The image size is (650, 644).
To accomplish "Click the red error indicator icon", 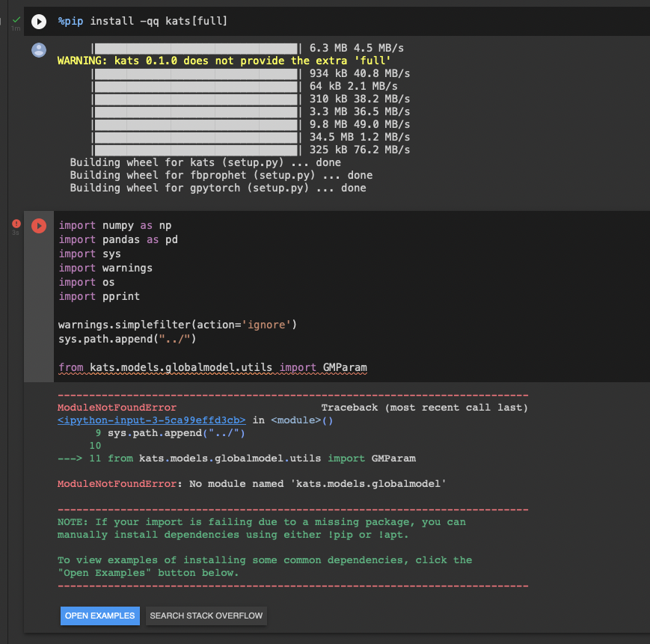I will [16, 224].
